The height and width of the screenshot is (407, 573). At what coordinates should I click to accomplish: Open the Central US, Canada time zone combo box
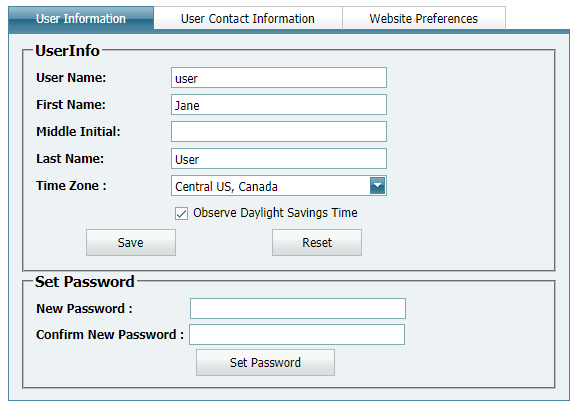point(279,186)
